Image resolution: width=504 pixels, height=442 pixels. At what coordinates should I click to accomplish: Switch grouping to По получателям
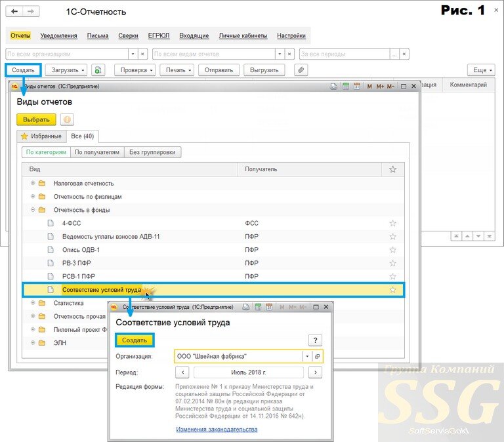97,152
